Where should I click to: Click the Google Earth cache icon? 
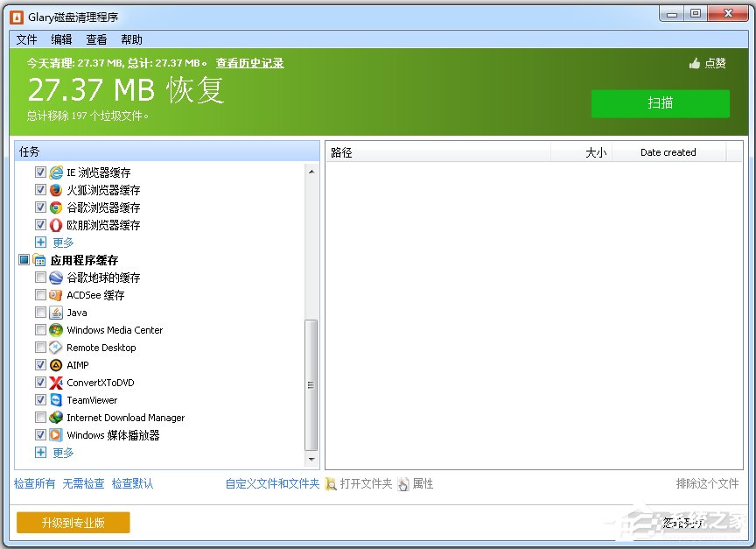pyautogui.click(x=56, y=278)
